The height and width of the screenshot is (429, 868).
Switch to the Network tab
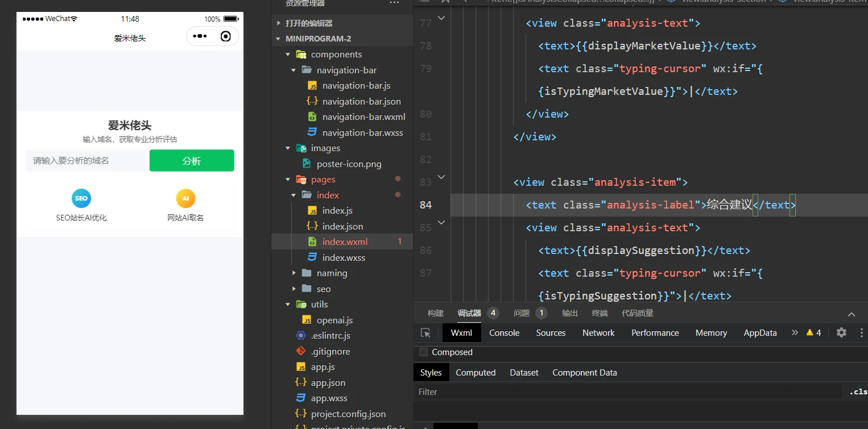(x=598, y=333)
